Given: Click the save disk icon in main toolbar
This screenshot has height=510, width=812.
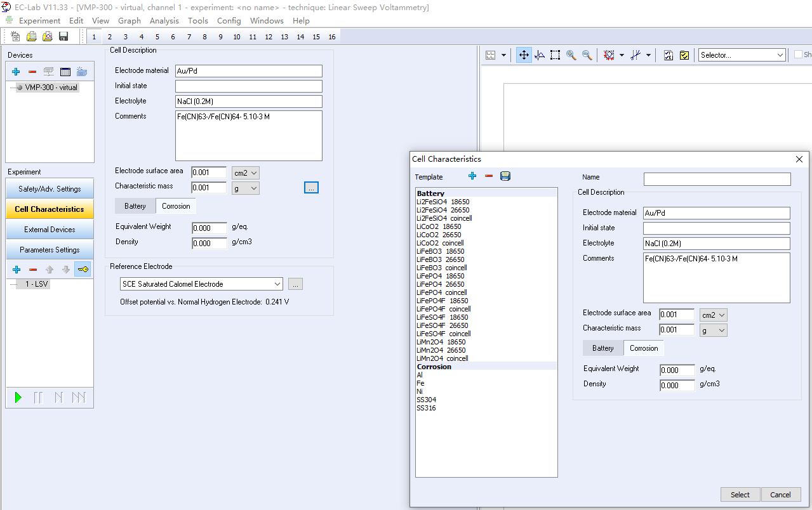Looking at the screenshot, I should [x=63, y=37].
